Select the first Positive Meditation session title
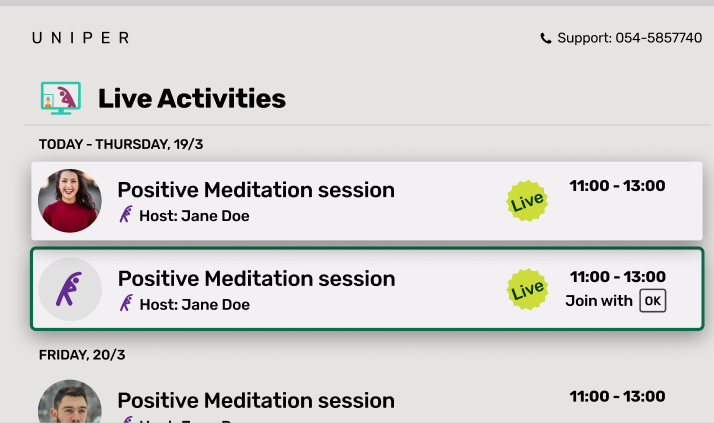The width and height of the screenshot is (714, 424). point(256,190)
